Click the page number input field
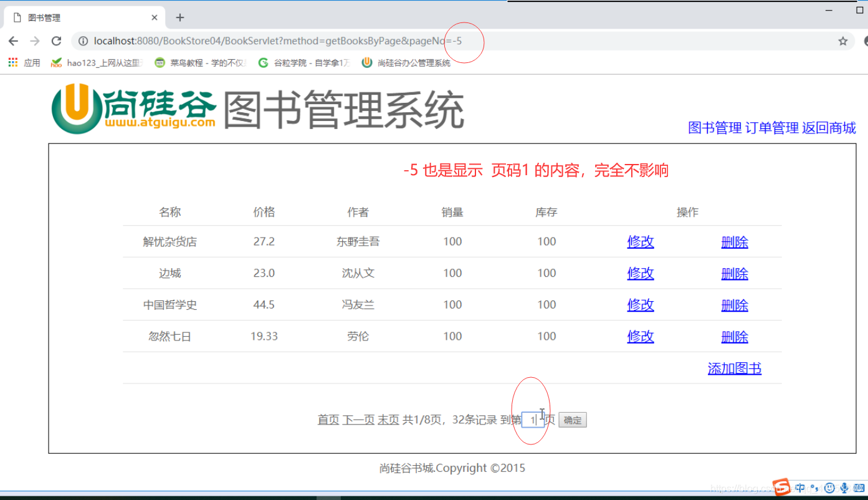Image resolution: width=868 pixels, height=500 pixels. click(x=533, y=420)
